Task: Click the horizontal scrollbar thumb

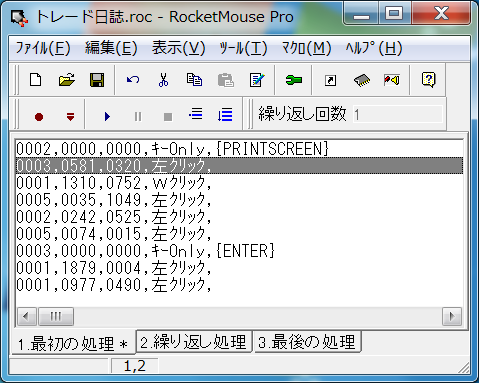Action: [x=56, y=316]
